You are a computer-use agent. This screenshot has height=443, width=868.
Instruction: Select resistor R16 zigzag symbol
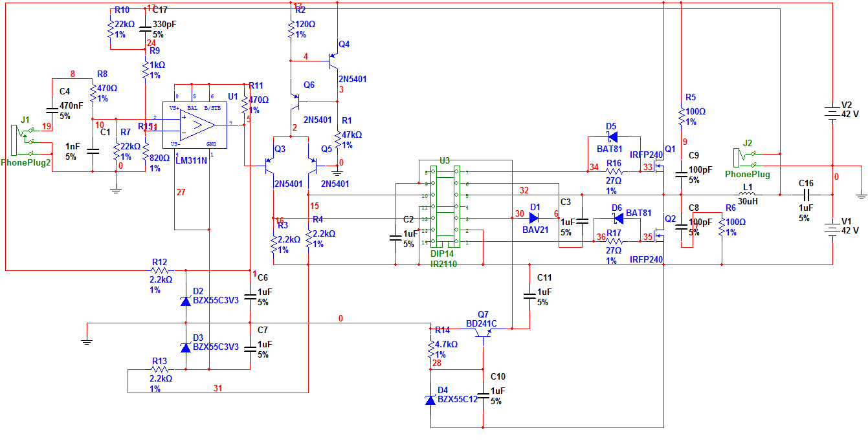tap(614, 171)
